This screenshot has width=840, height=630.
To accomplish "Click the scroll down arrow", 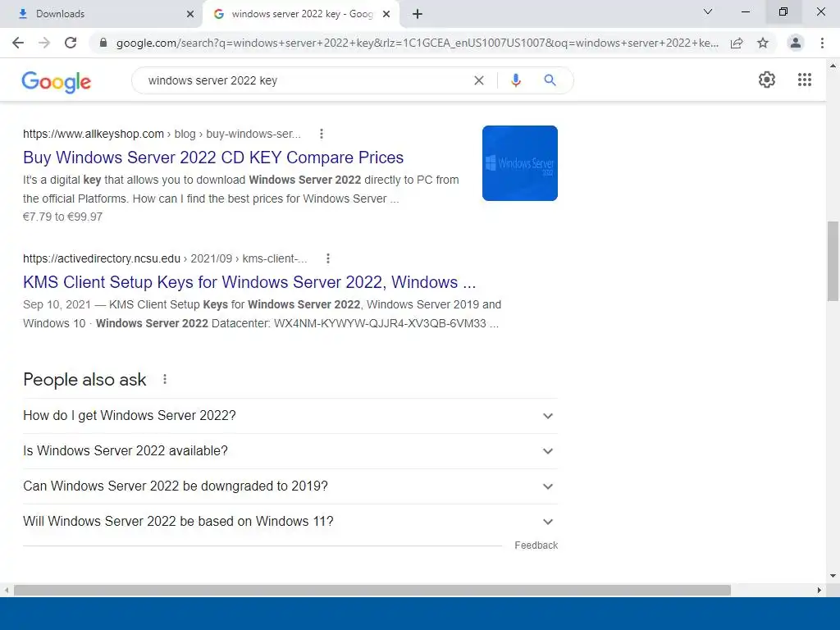I will click(833, 576).
